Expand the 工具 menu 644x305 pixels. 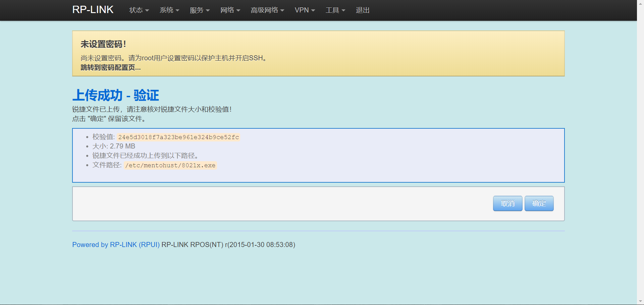pos(335,10)
